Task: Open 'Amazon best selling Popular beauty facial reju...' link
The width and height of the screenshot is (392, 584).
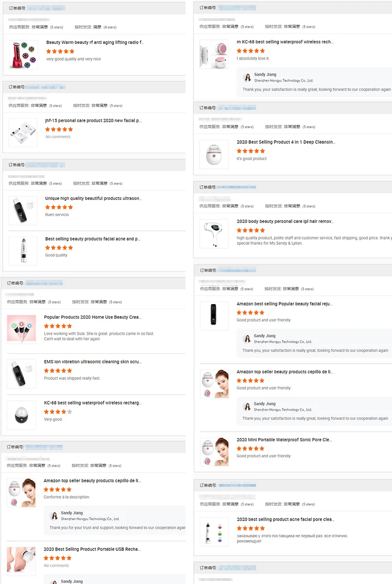Action: point(284,304)
